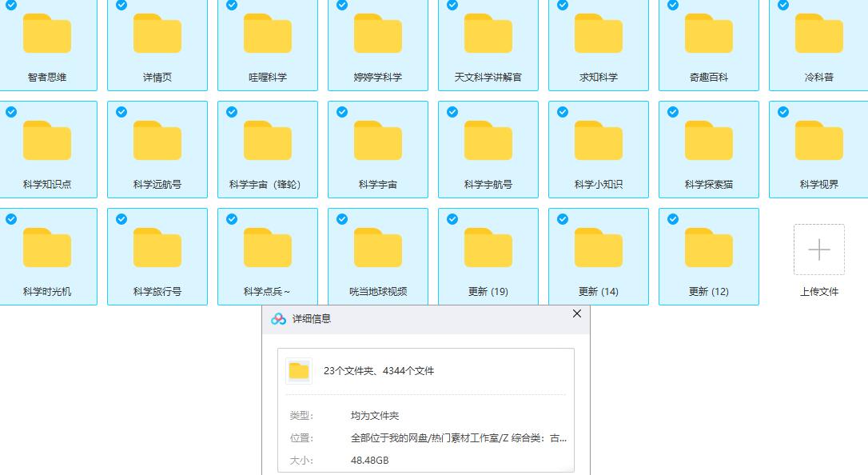This screenshot has width=868, height=475.
Task: Open the 天文科学讲解官 folder icon
Action: tap(488, 34)
